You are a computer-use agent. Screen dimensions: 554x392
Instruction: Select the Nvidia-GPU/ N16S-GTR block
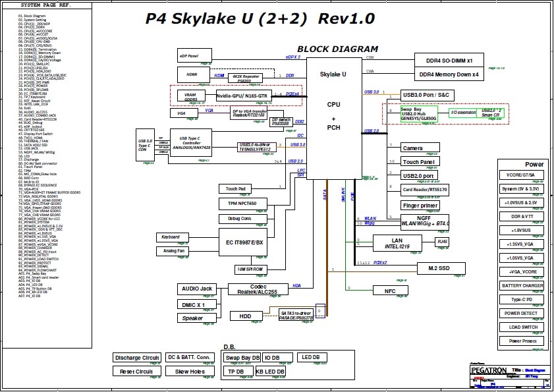pyautogui.click(x=244, y=96)
